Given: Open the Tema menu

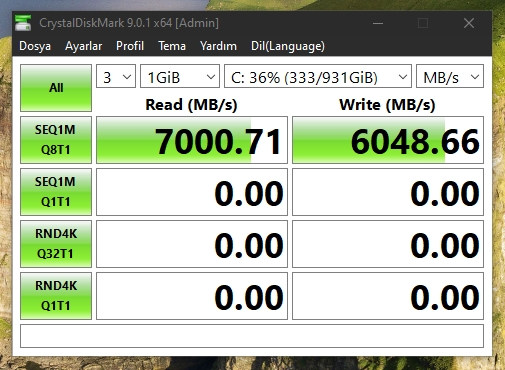Looking at the screenshot, I should pyautogui.click(x=172, y=46).
